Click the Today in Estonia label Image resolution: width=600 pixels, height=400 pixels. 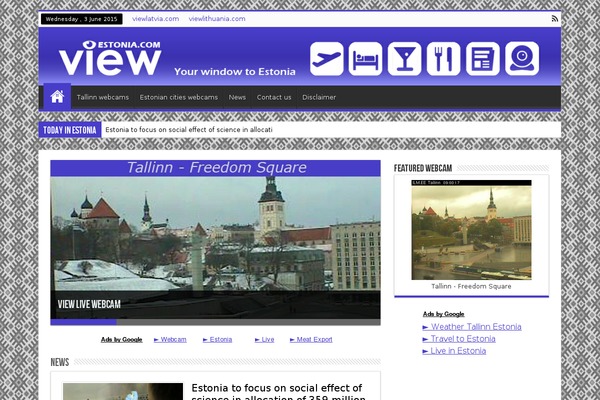click(x=70, y=130)
